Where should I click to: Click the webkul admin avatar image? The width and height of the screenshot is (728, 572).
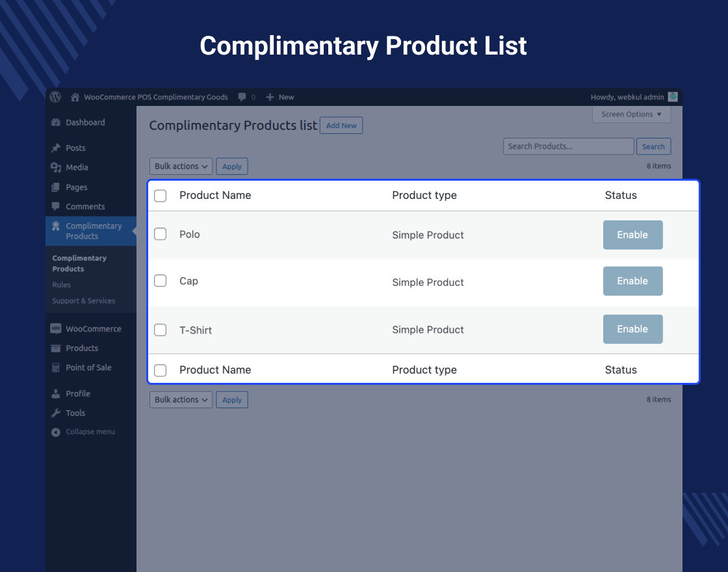pyautogui.click(x=672, y=97)
